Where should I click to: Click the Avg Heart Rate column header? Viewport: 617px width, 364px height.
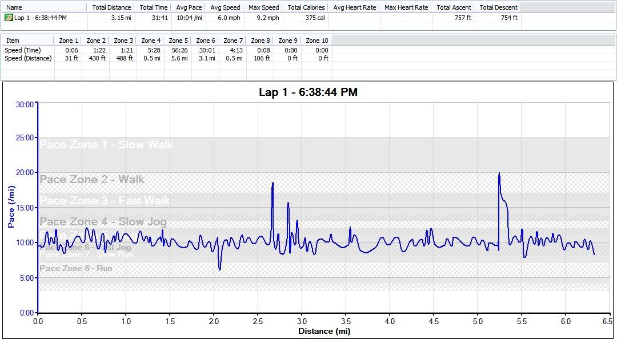pos(354,7)
